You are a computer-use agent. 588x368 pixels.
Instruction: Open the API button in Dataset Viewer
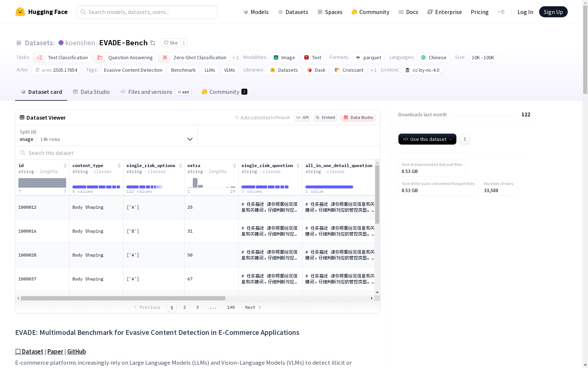coord(302,117)
